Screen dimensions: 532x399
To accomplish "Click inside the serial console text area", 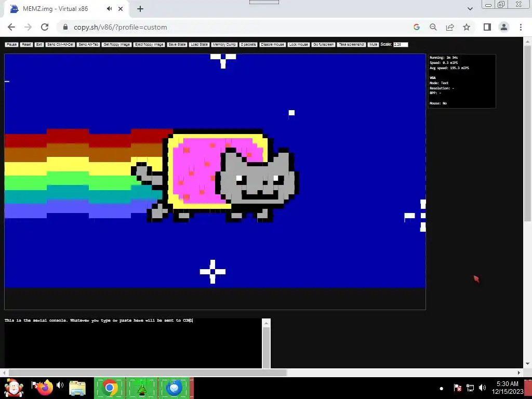I will [x=133, y=343].
